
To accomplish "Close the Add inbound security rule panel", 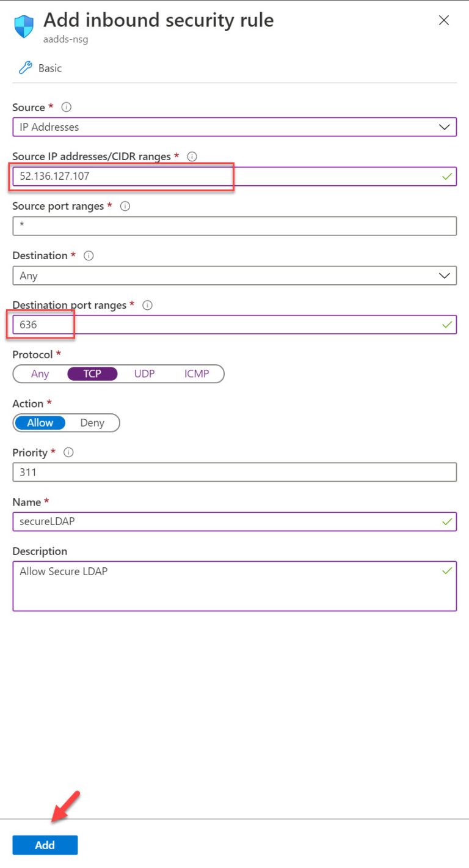I will (x=444, y=20).
